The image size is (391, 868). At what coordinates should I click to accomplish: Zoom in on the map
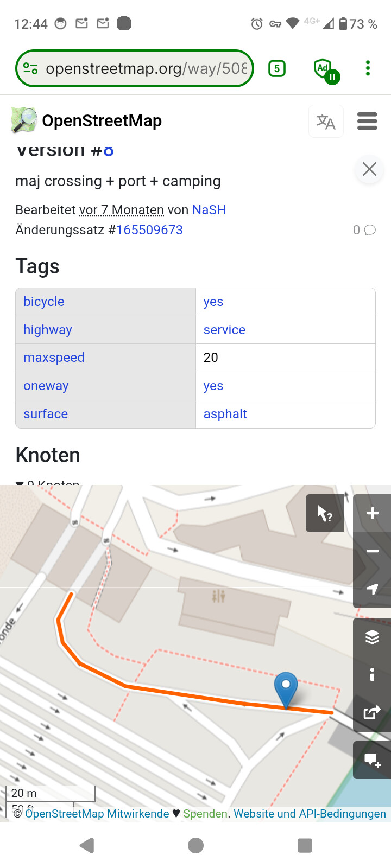(x=372, y=513)
